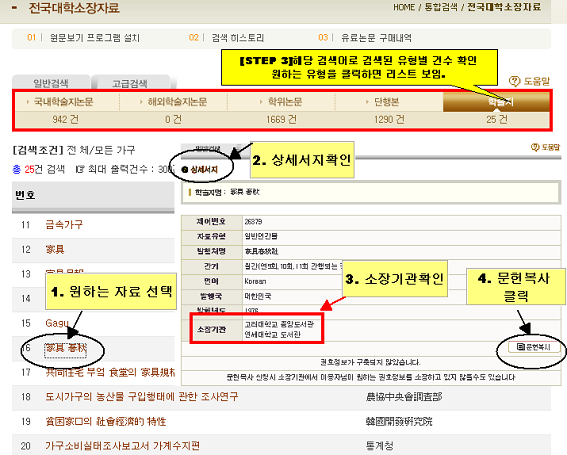Image resolution: width=567 pixels, height=455 pixels.
Task: Expand the 학위논문 result type
Action: tap(285, 102)
